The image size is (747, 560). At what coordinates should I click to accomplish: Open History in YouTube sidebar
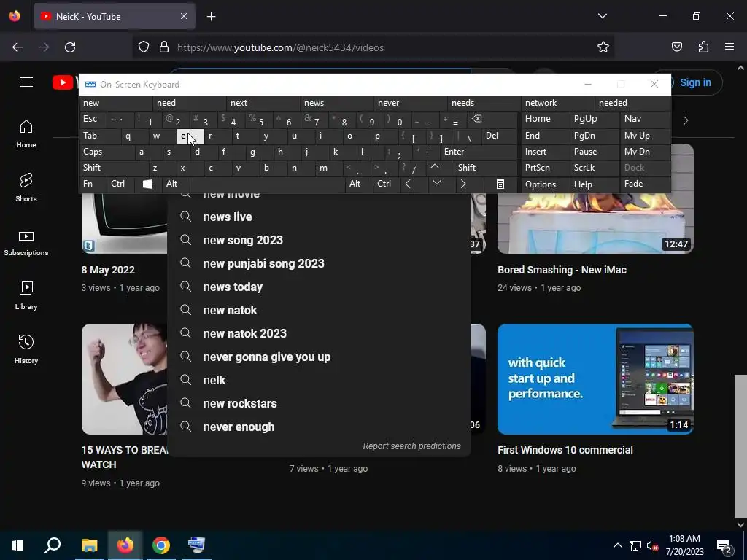click(26, 349)
